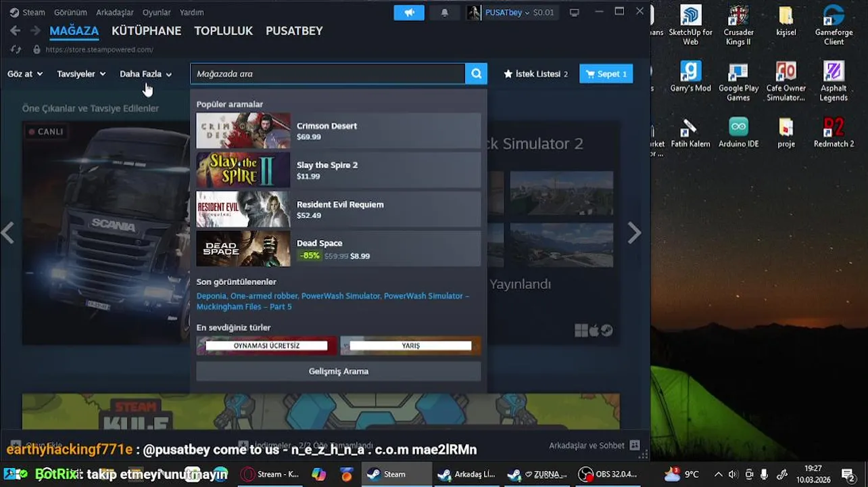Click the store URL address bar
Image resolution: width=868 pixels, height=487 pixels.
pos(99,49)
